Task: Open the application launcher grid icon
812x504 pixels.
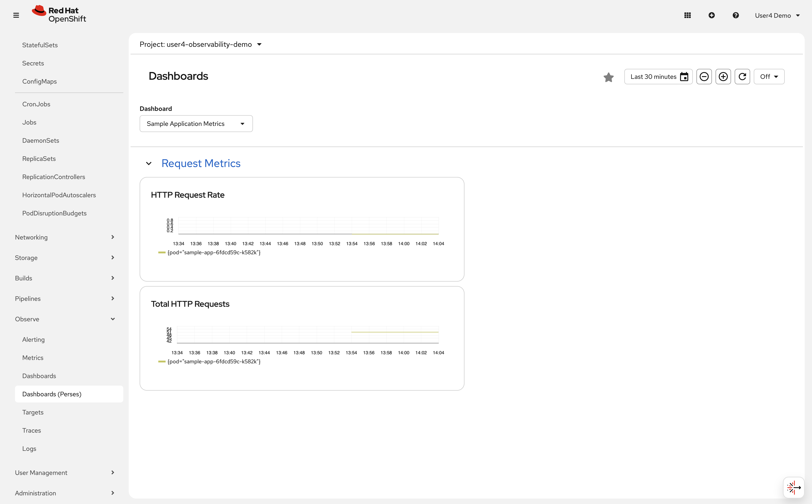Action: pos(688,15)
